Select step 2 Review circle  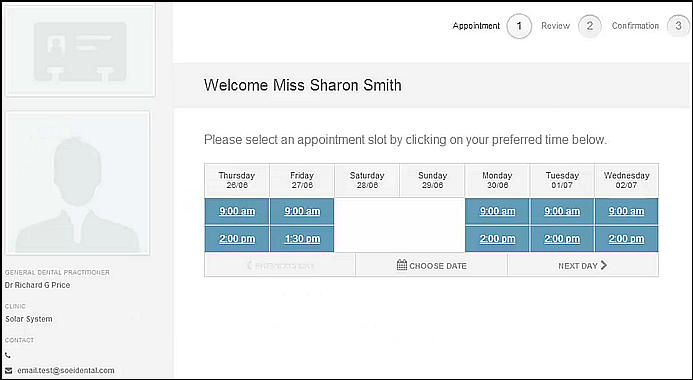[x=590, y=26]
